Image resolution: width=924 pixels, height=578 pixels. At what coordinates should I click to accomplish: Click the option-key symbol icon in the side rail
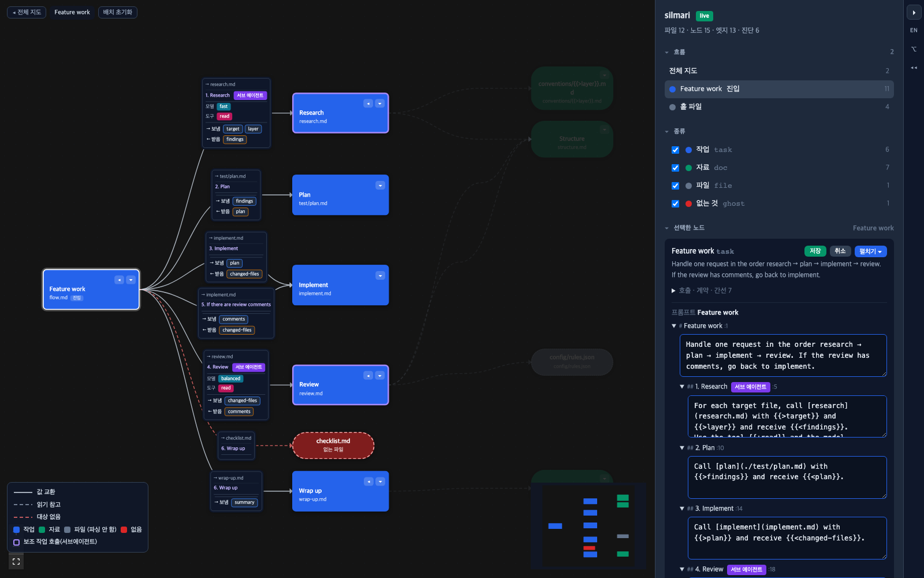click(x=914, y=49)
